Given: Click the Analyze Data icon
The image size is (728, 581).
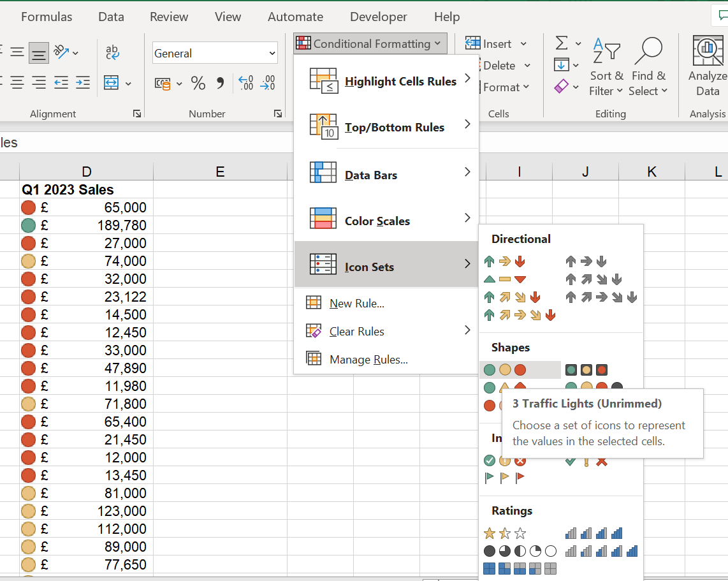Looking at the screenshot, I should point(708,67).
